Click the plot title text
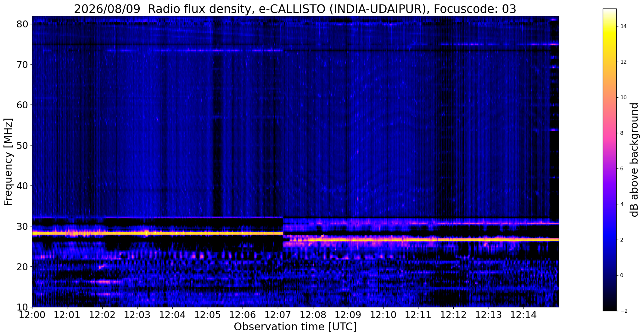This screenshot has width=644, height=336. [x=295, y=9]
